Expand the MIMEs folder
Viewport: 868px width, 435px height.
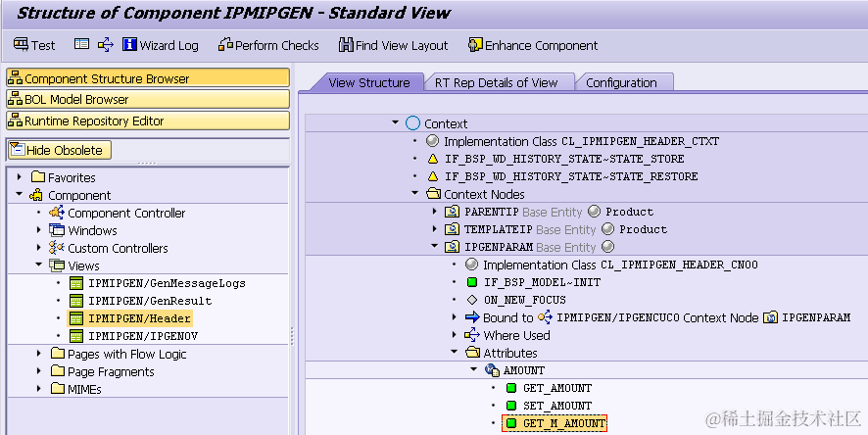point(39,389)
